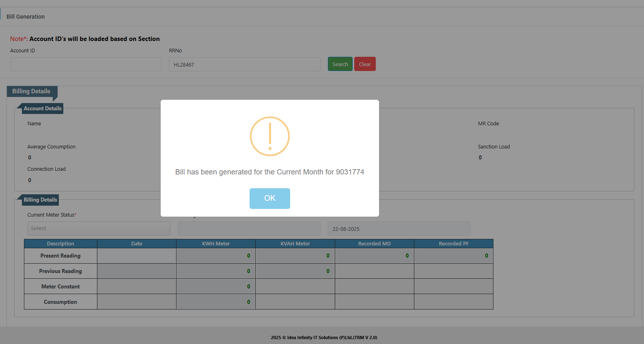This screenshot has width=644, height=344.
Task: Click the Meter Constant KWH Meter cell
Action: tap(216, 286)
